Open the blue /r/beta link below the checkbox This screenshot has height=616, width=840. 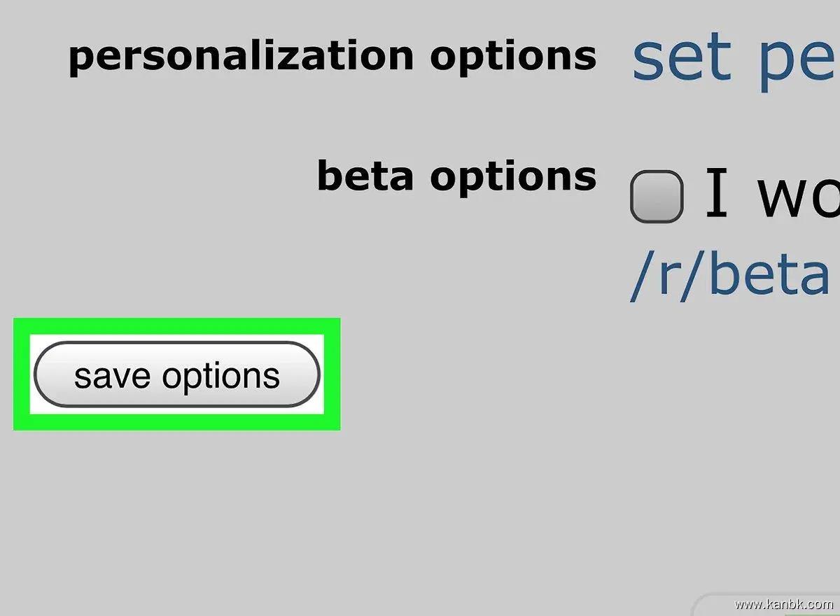[x=730, y=276]
